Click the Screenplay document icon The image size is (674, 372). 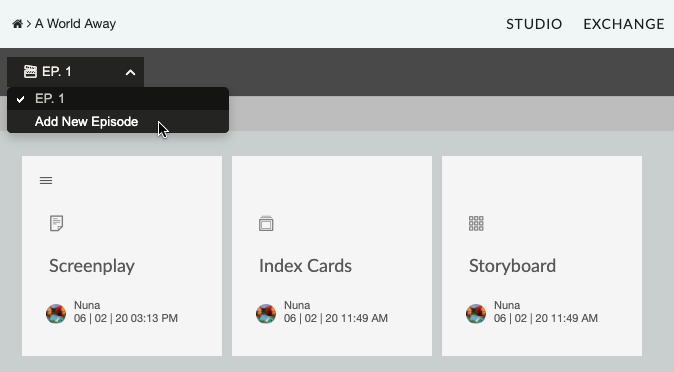[x=56, y=224]
